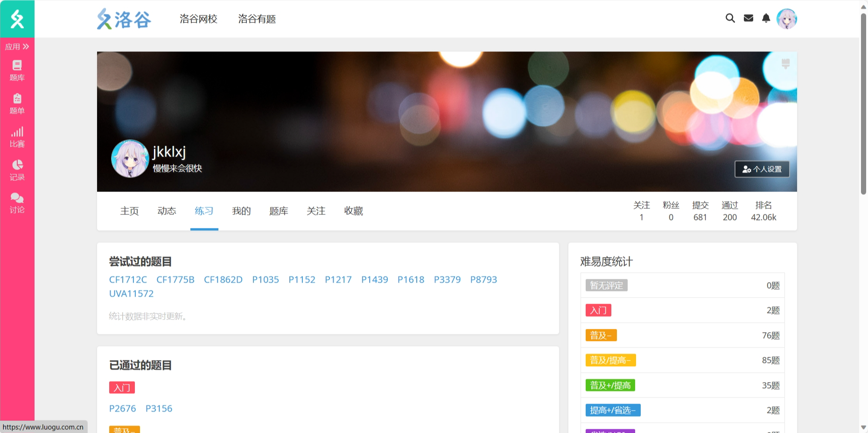Click the signature text 慢慢来会很快
The width and height of the screenshot is (868, 433).
(177, 168)
